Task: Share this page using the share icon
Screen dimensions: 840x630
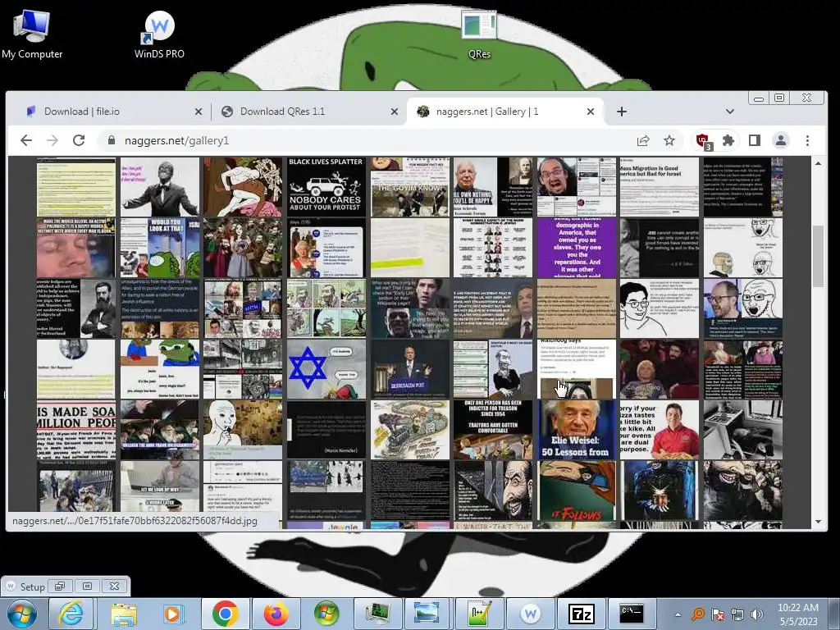Action: click(x=643, y=140)
